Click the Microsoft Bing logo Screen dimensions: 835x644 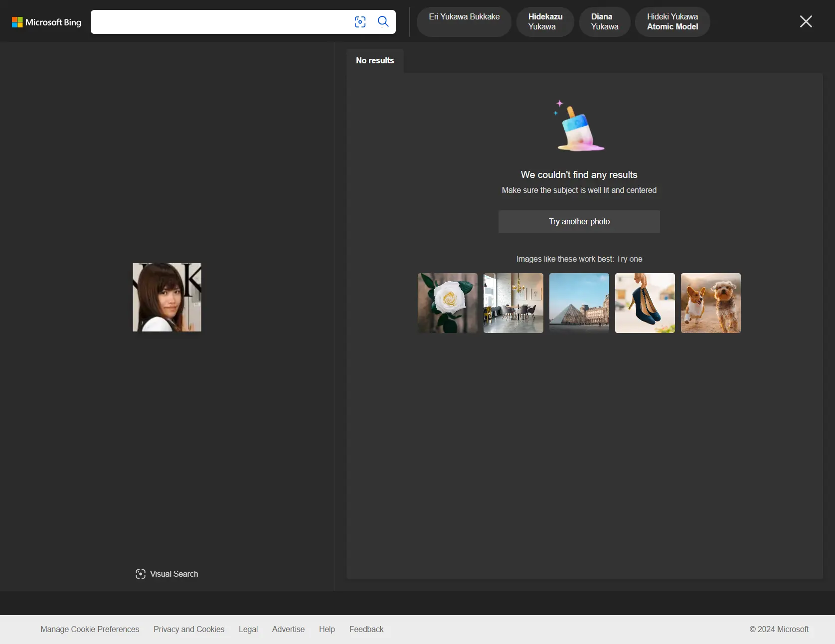click(x=46, y=22)
